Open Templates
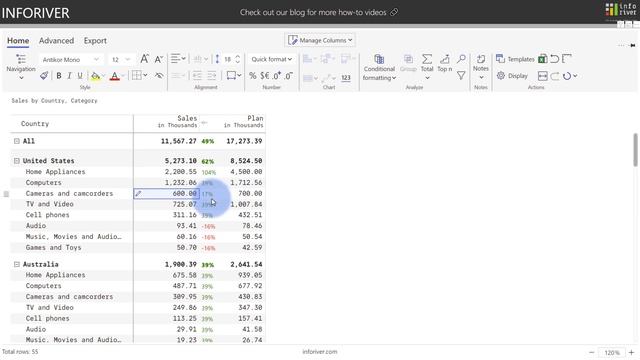The image size is (640, 360). [x=515, y=59]
